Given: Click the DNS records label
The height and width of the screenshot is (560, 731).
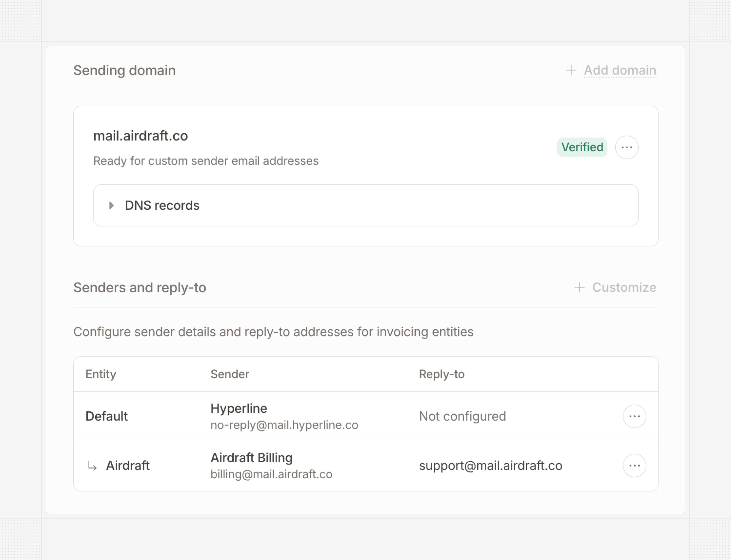Looking at the screenshot, I should [162, 205].
